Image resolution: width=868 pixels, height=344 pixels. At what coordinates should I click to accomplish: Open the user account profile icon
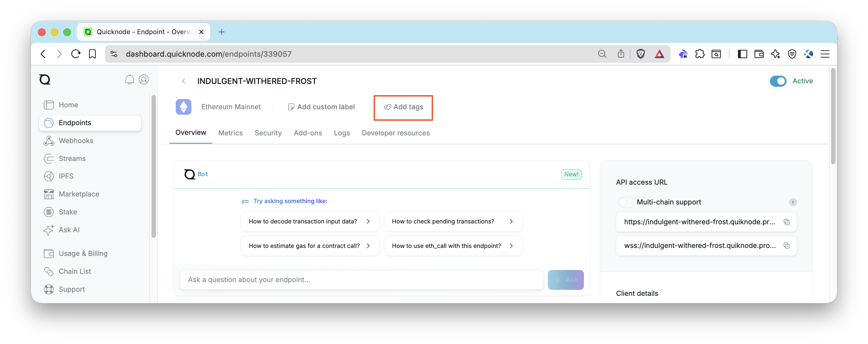(144, 80)
